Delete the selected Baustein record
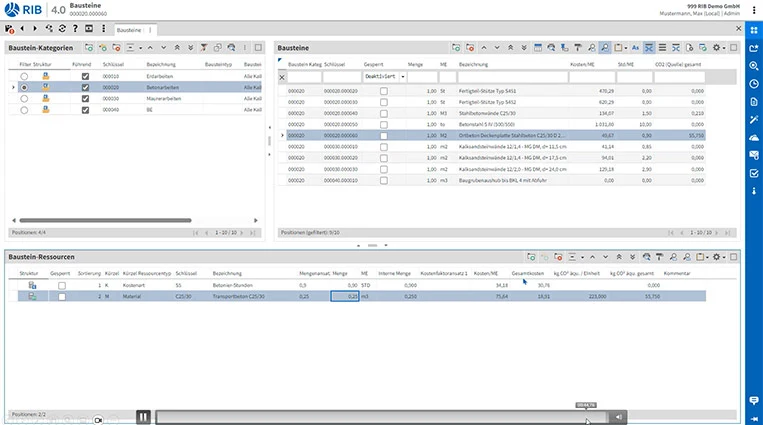Image resolution: width=763 pixels, height=425 pixels. click(x=470, y=48)
